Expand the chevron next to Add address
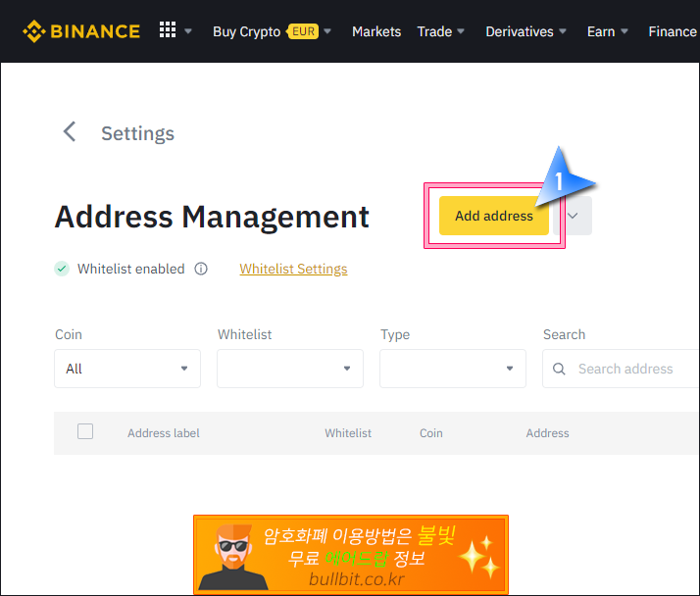Image resolution: width=700 pixels, height=596 pixels. (x=573, y=216)
